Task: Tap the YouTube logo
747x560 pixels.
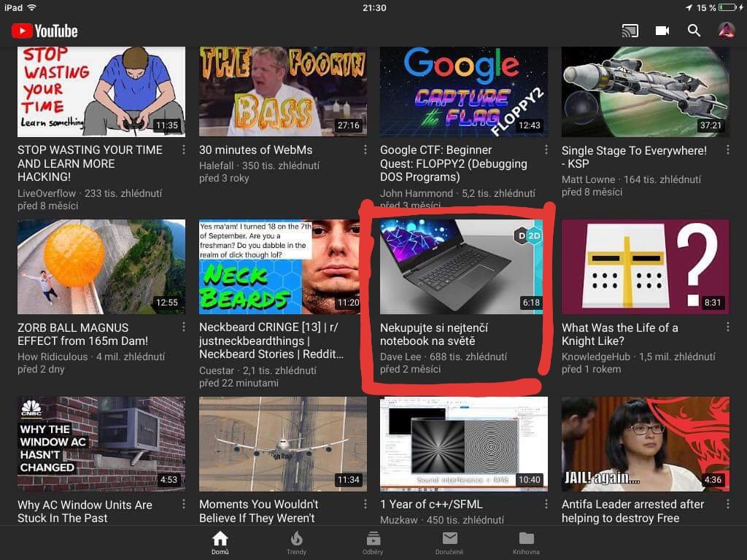Action: [x=44, y=31]
